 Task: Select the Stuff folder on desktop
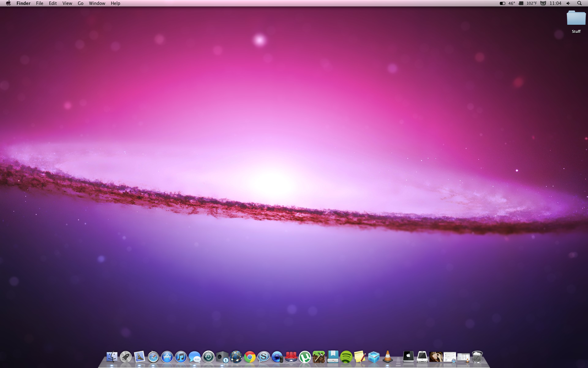click(x=576, y=18)
